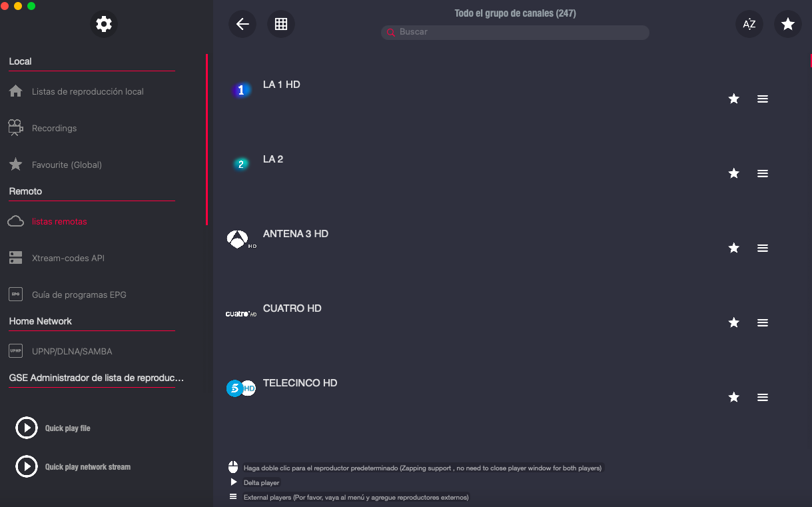Expand CUATRO HD external players menu
This screenshot has width=812, height=507.
[763, 322]
